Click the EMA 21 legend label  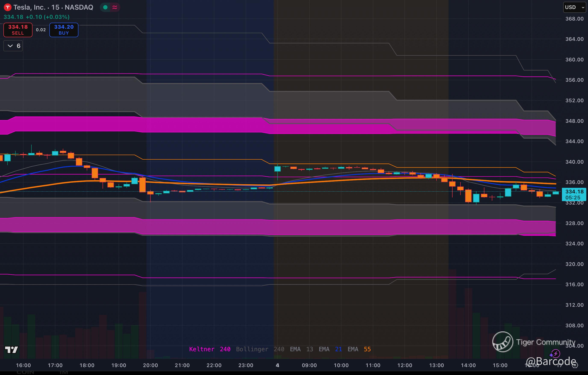[330, 349]
